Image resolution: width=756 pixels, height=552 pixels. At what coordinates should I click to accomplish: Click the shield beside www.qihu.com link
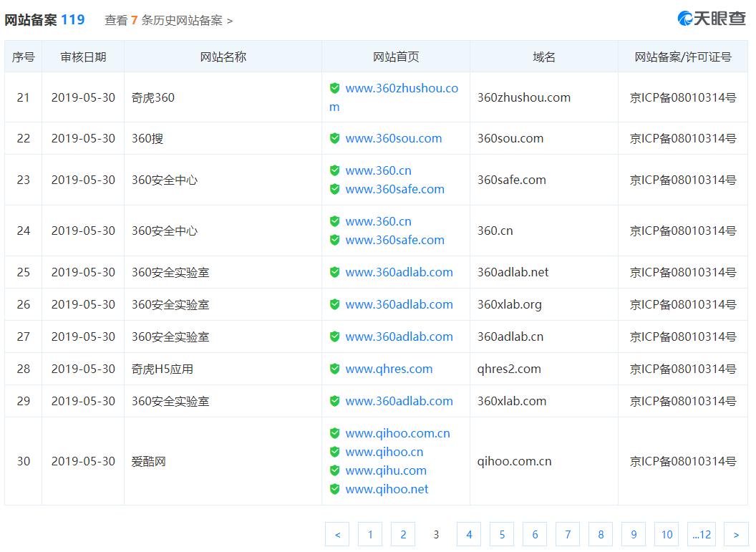click(334, 470)
